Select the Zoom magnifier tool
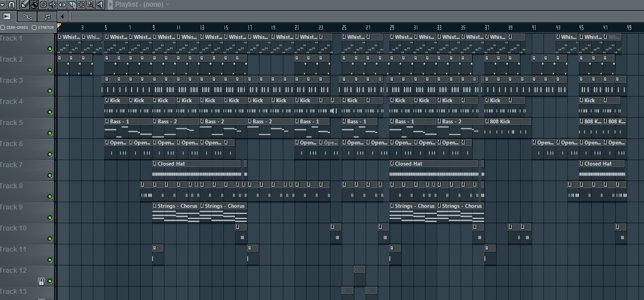Screen dimensions: 644x300 (x=90, y=4)
